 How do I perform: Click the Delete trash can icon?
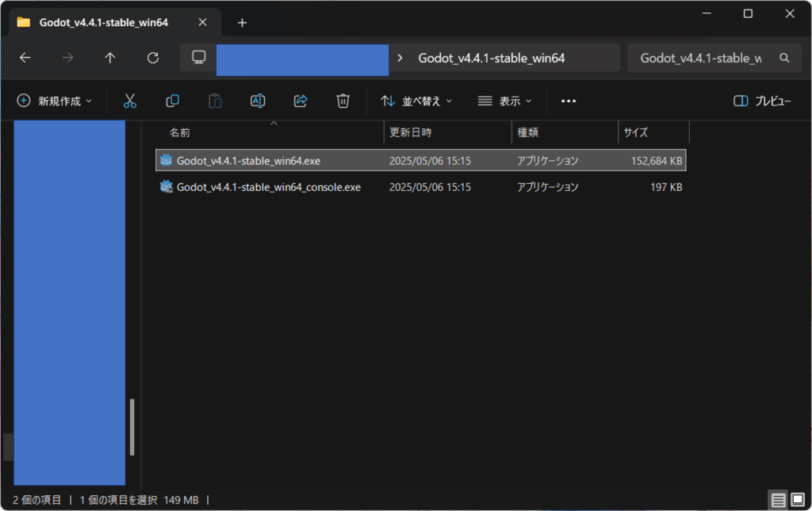point(343,101)
